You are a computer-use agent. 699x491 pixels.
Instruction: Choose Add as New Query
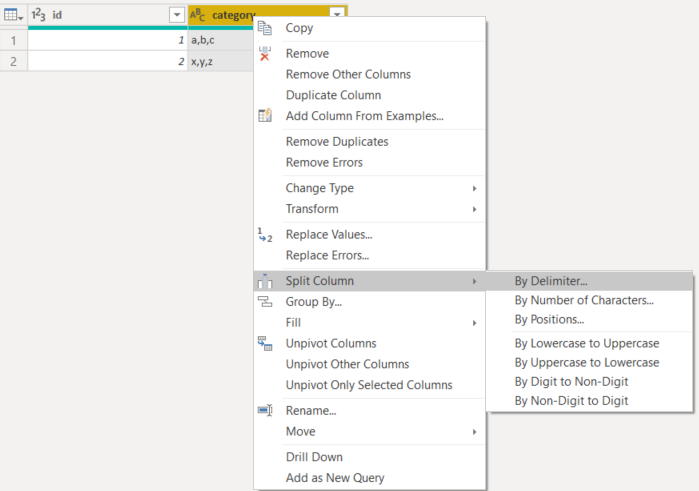tap(370, 478)
